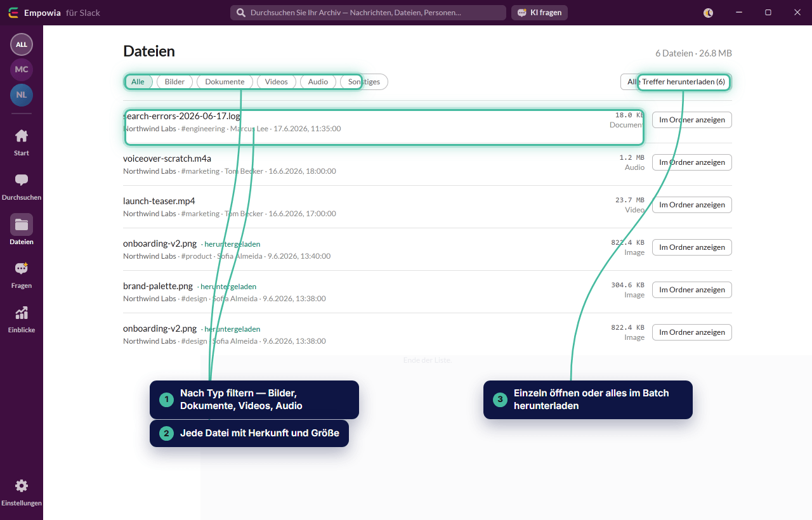Filter files by Videos
The image size is (812, 520).
(276, 82)
